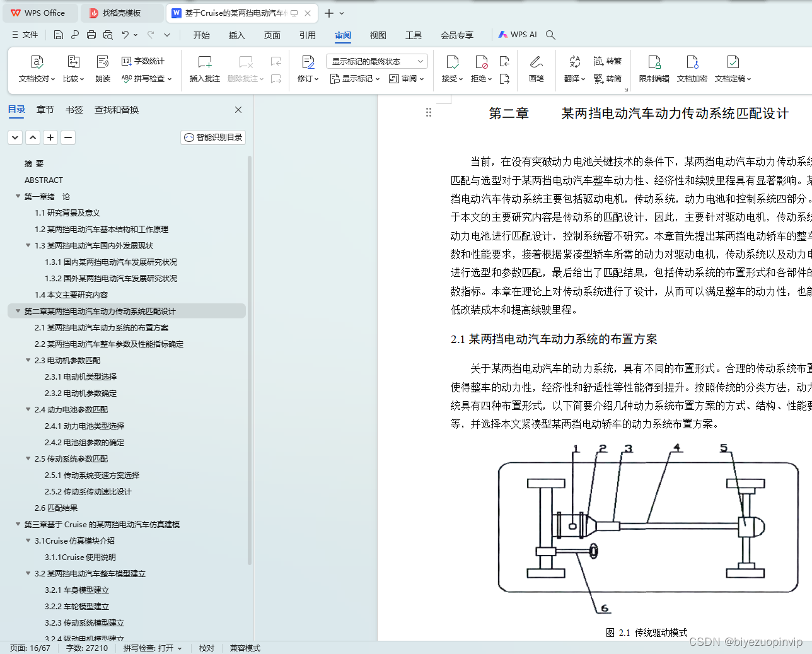Collapse the 第三章 outline node

18,525
